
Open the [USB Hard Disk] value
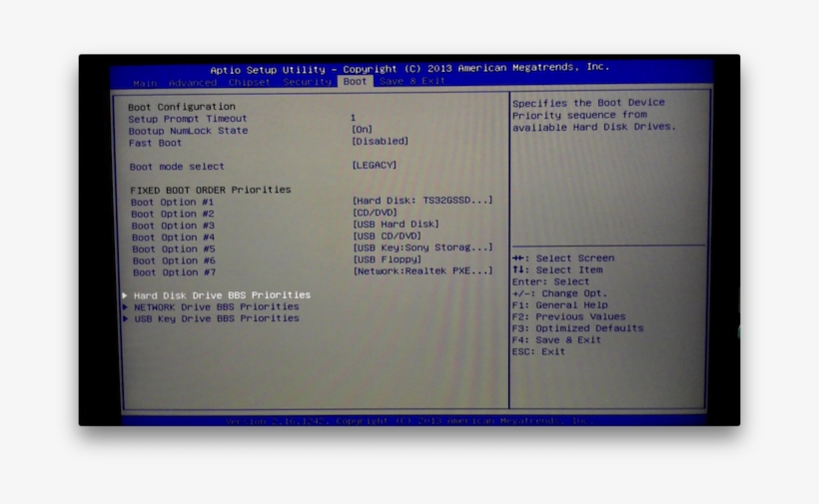coord(396,224)
